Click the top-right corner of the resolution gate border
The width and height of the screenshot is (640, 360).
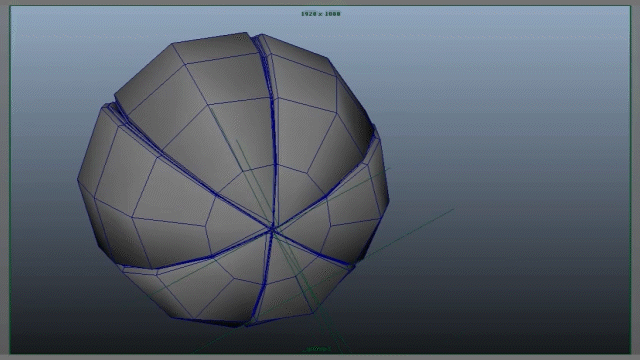[x=630, y=6]
